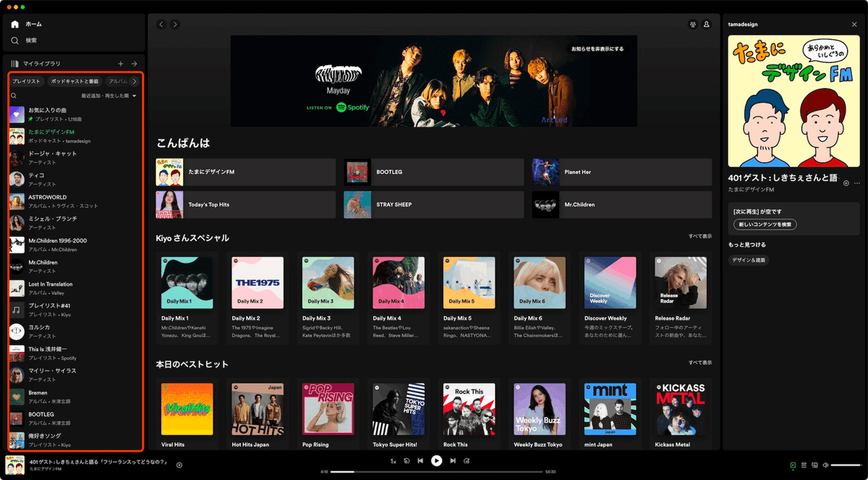Skip to the next track
The height and width of the screenshot is (480, 868).
click(x=453, y=460)
